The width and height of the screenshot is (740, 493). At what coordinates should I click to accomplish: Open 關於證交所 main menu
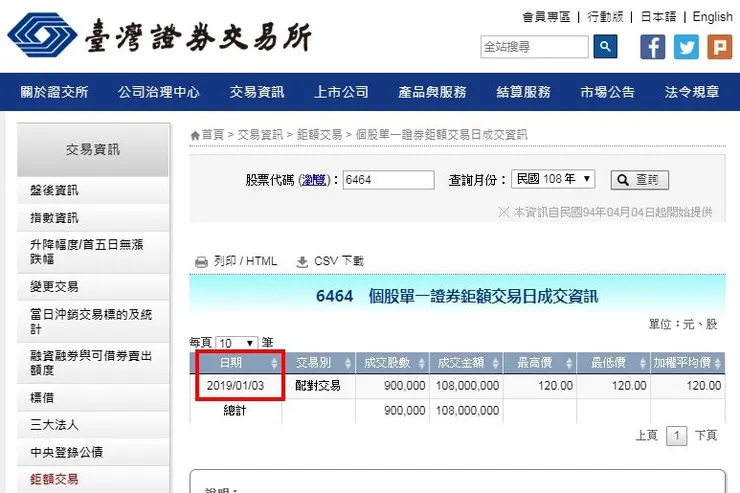tap(54, 92)
